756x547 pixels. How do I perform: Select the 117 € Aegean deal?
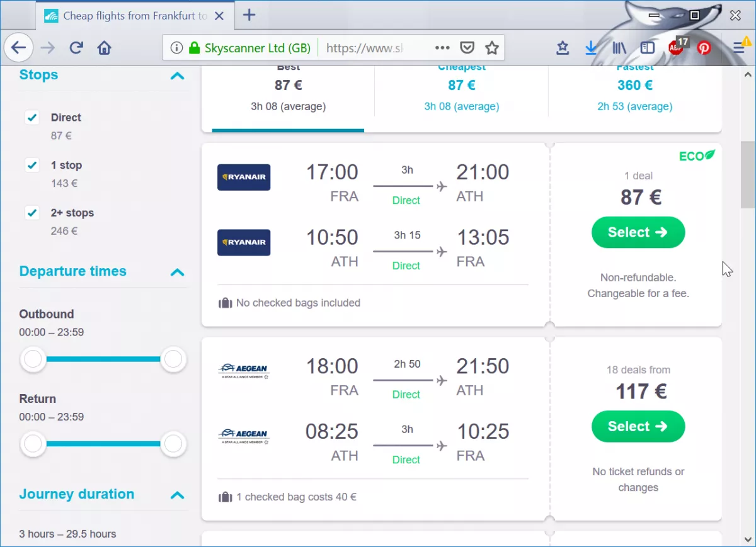tap(638, 426)
